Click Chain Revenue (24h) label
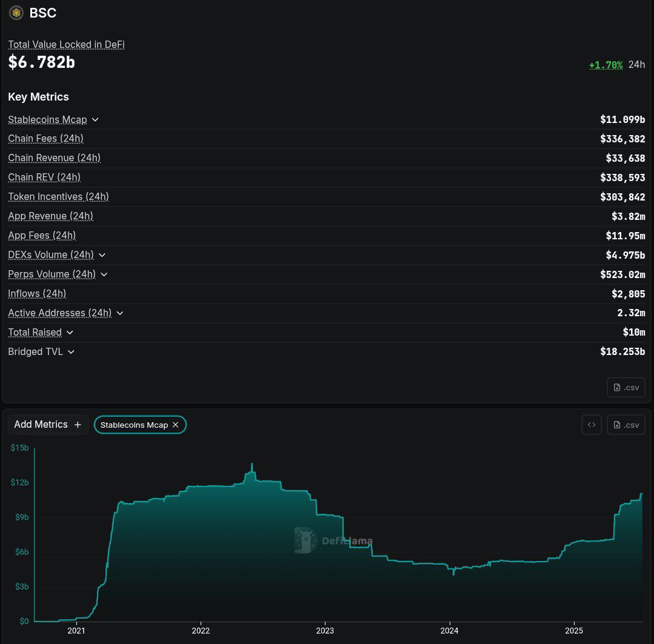Screen dimensions: 654x644 [x=54, y=158]
